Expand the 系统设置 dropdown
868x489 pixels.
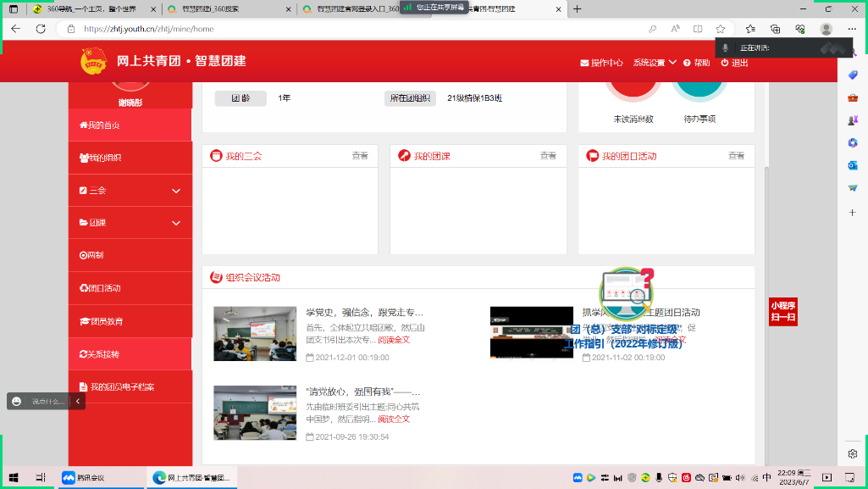tap(655, 63)
